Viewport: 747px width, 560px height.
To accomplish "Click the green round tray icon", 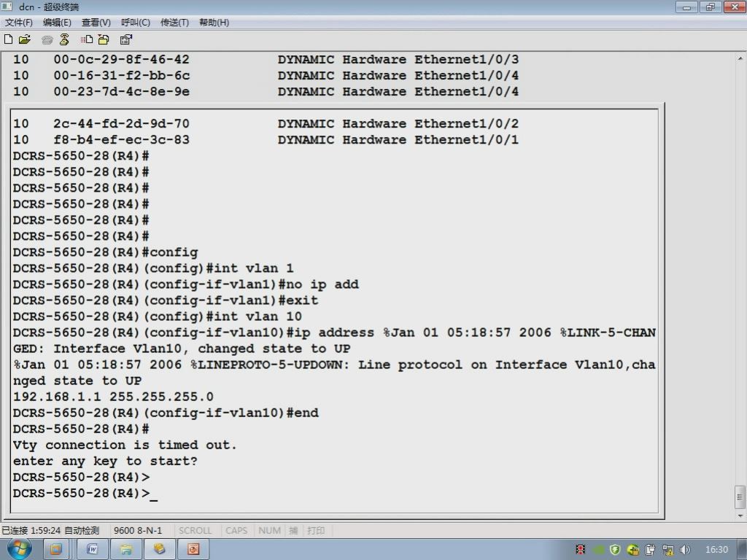I will pos(598,550).
